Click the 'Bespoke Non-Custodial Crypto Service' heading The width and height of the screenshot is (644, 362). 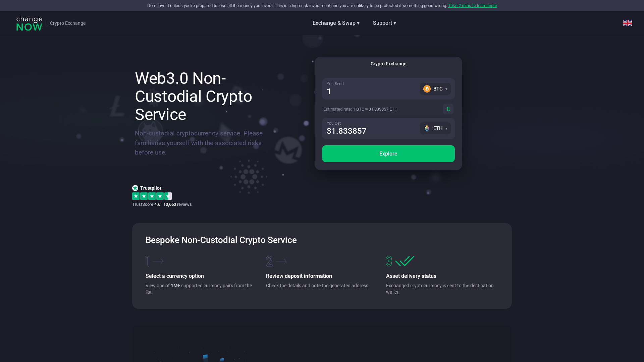coord(221,240)
